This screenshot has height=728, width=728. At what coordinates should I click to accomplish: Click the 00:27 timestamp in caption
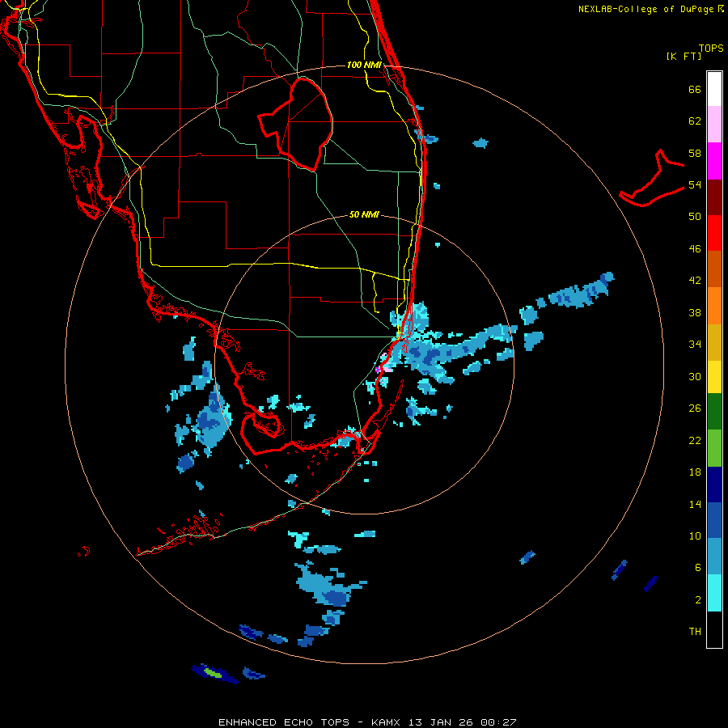click(498, 722)
